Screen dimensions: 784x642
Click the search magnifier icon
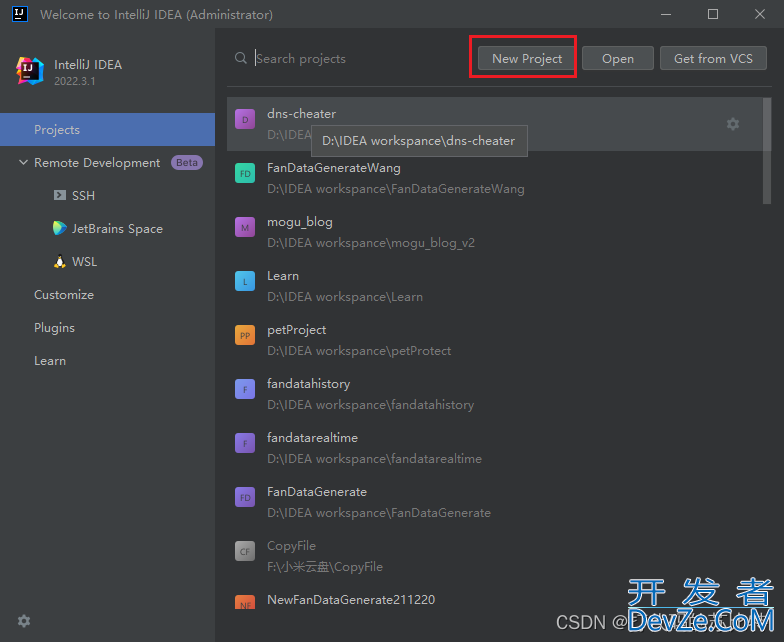(240, 58)
